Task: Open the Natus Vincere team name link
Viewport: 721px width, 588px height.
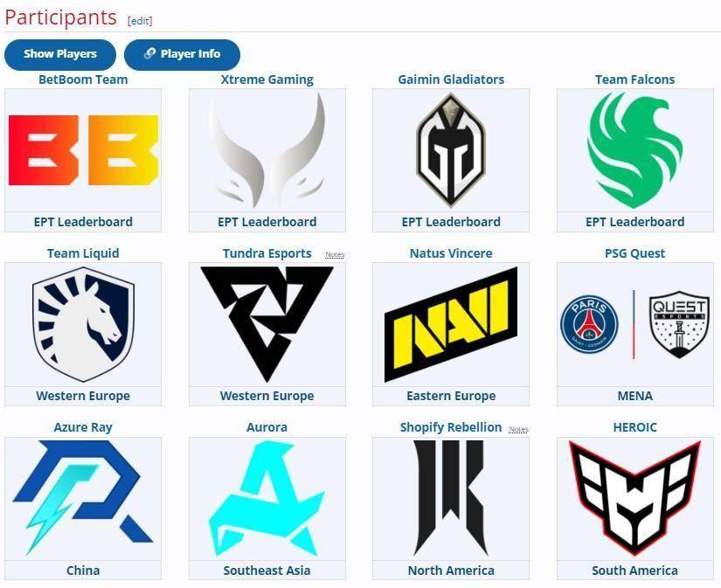Action: coord(451,253)
